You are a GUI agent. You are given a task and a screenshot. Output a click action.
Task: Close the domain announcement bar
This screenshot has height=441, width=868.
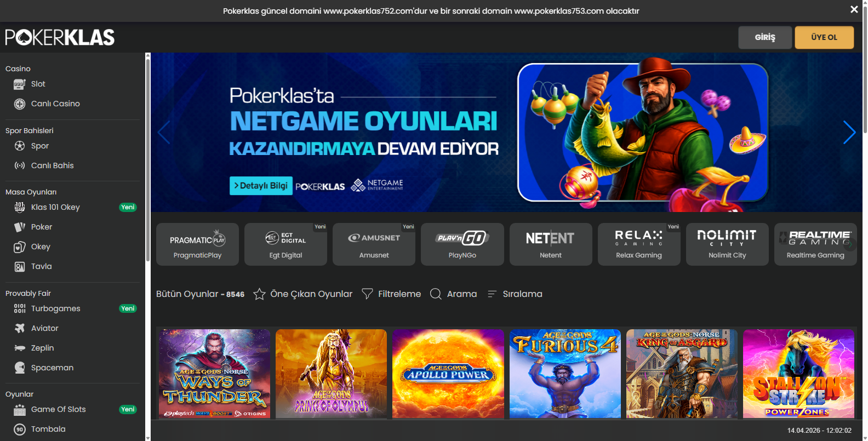tap(854, 9)
